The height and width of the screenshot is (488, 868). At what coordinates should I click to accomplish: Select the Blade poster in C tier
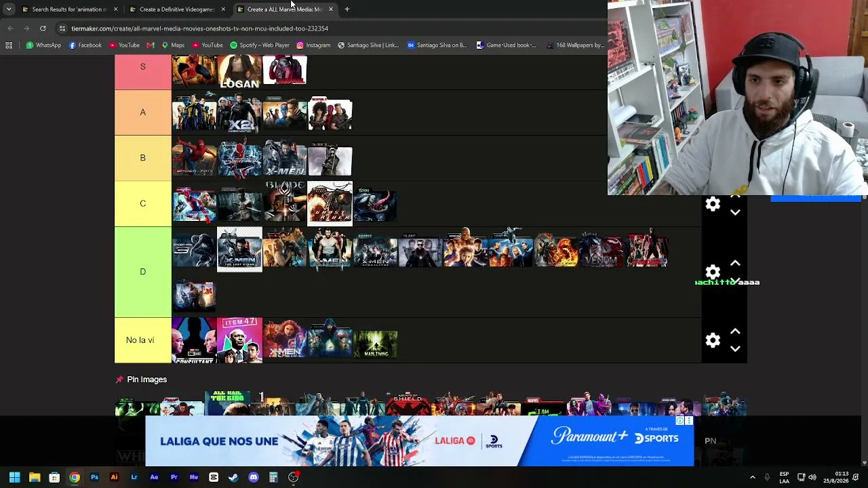(285, 203)
